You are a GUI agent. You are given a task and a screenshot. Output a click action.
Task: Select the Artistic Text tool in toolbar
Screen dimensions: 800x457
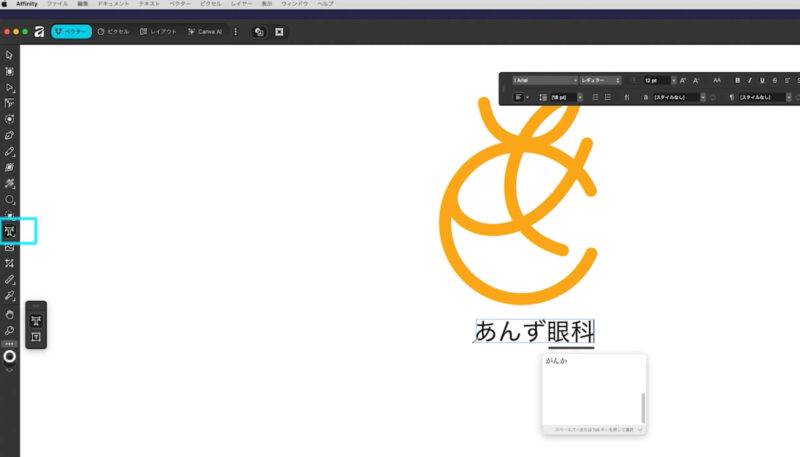coord(9,232)
